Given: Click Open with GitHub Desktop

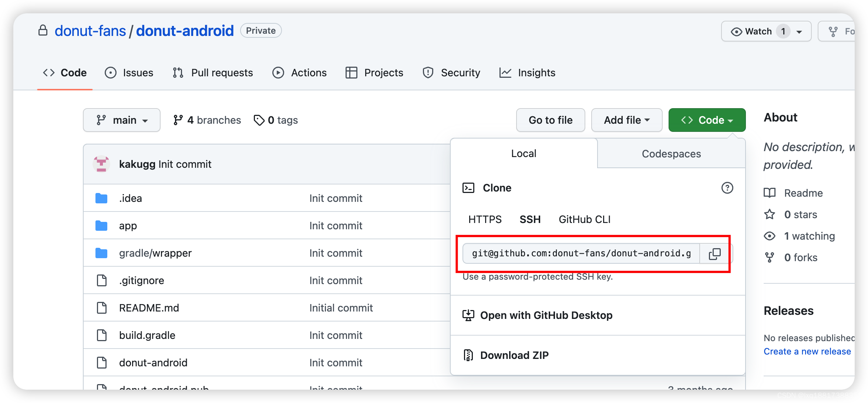Looking at the screenshot, I should (546, 315).
